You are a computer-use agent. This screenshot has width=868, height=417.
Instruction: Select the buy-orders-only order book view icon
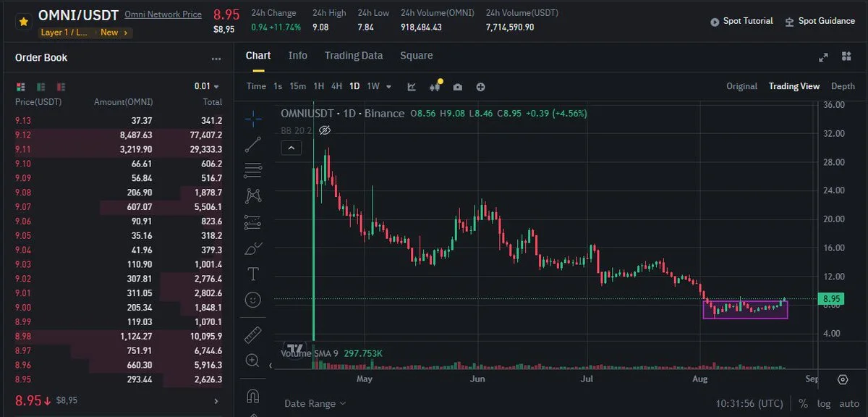tap(41, 86)
